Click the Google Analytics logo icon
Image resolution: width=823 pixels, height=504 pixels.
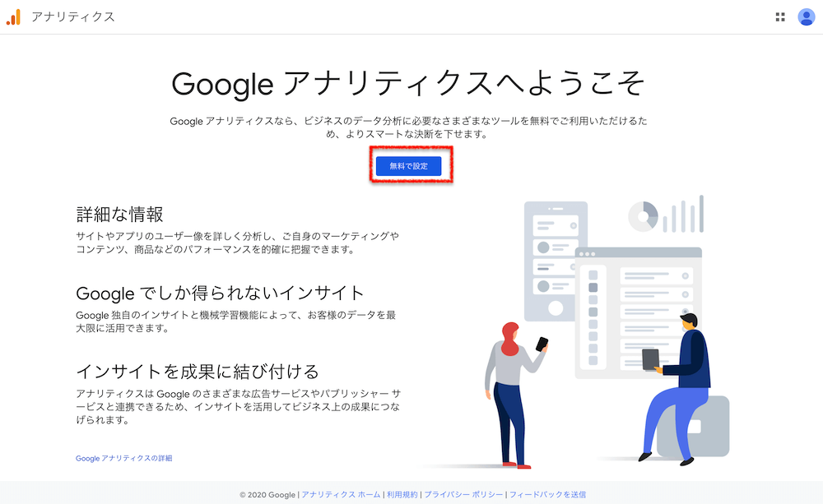coord(14,16)
